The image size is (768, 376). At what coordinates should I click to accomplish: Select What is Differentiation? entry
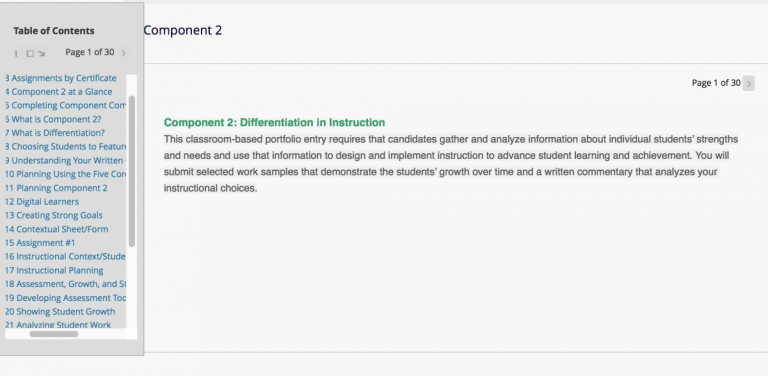point(55,133)
